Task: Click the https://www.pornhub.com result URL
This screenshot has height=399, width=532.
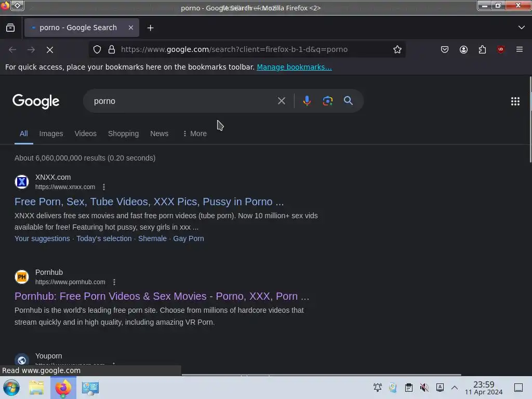Action: point(70,282)
